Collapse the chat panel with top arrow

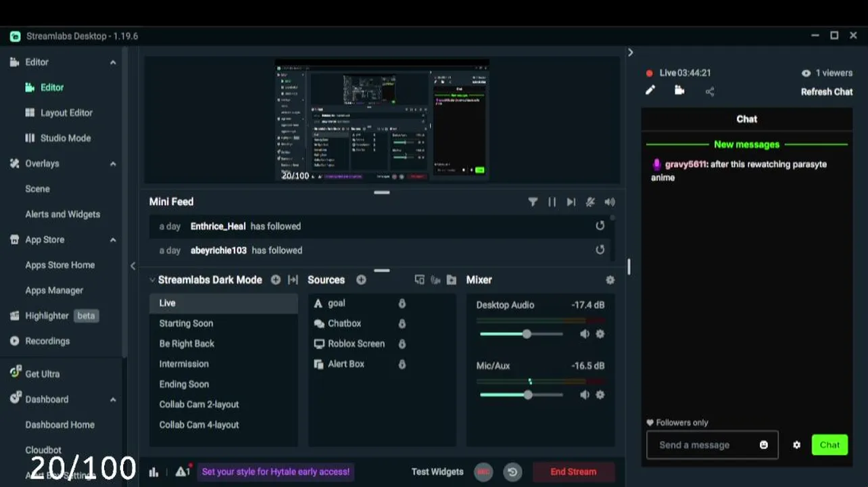point(630,52)
